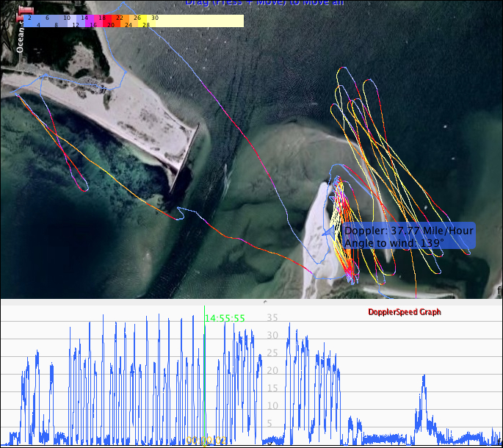Screen dimensions: 503x448
Task: Select the red speed 20 legend swatch
Action: 111,24
